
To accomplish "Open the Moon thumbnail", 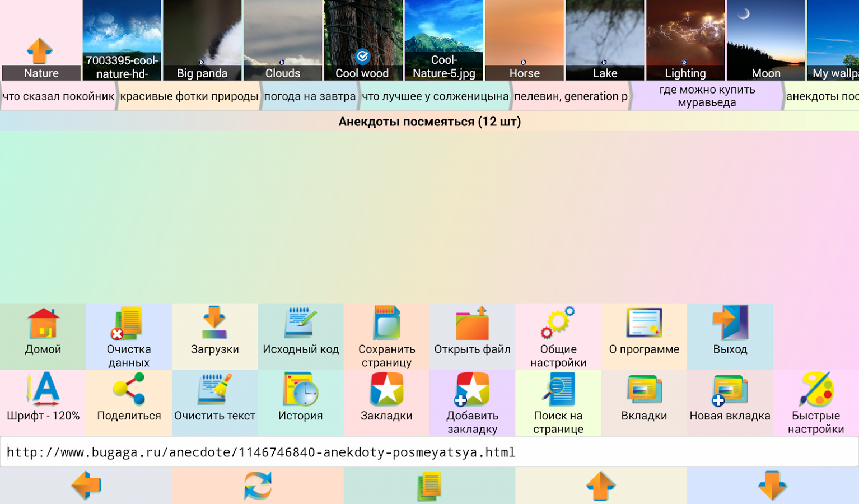I will click(x=766, y=40).
